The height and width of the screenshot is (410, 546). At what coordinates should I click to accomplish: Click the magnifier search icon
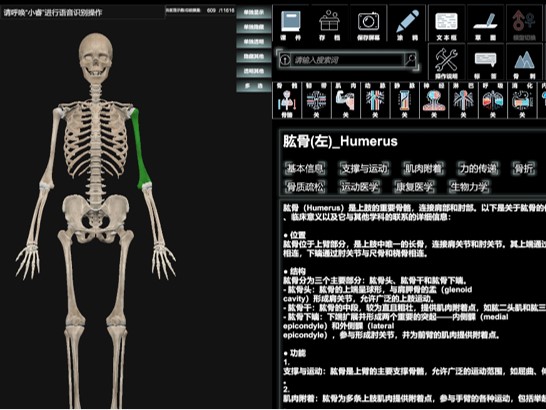pyautogui.click(x=411, y=60)
